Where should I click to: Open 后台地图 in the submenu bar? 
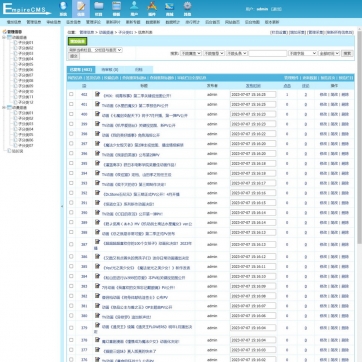[252, 22]
